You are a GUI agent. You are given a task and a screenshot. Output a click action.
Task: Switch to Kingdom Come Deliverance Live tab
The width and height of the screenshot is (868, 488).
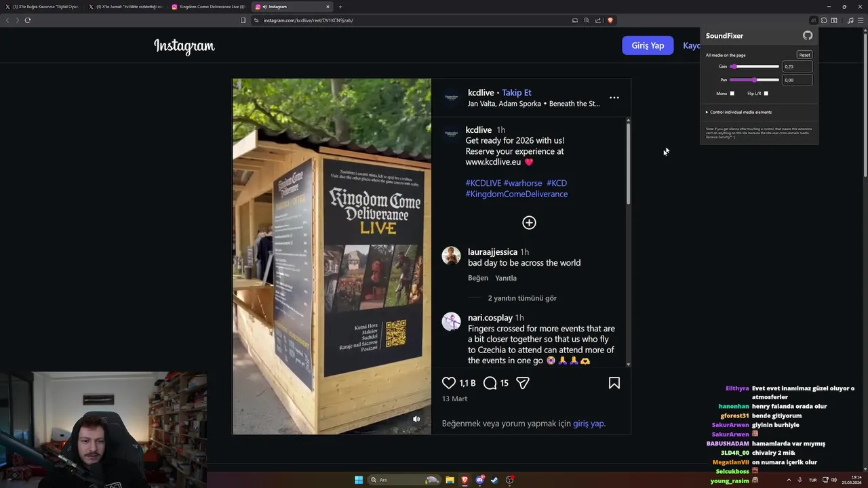coord(209,7)
